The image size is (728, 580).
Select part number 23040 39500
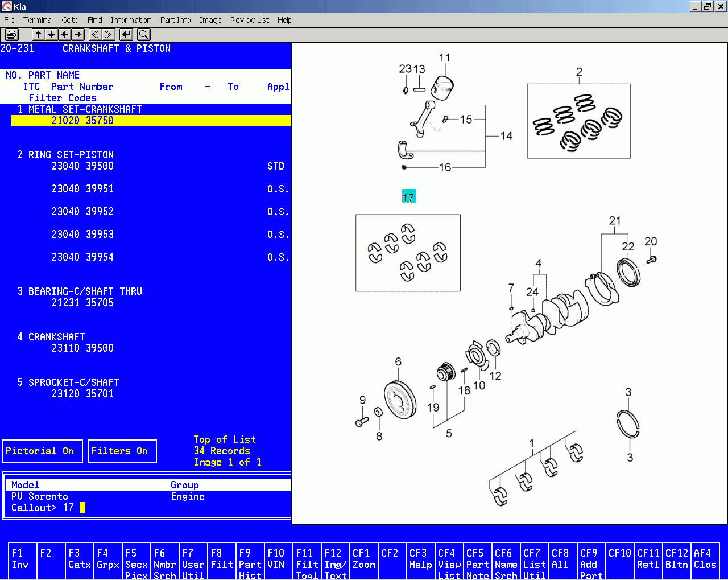point(82,166)
